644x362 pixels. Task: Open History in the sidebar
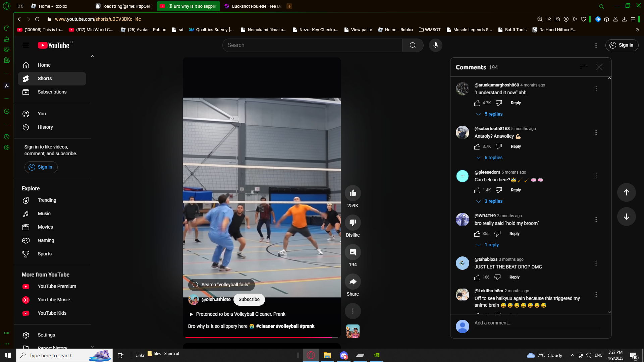[52, 127]
